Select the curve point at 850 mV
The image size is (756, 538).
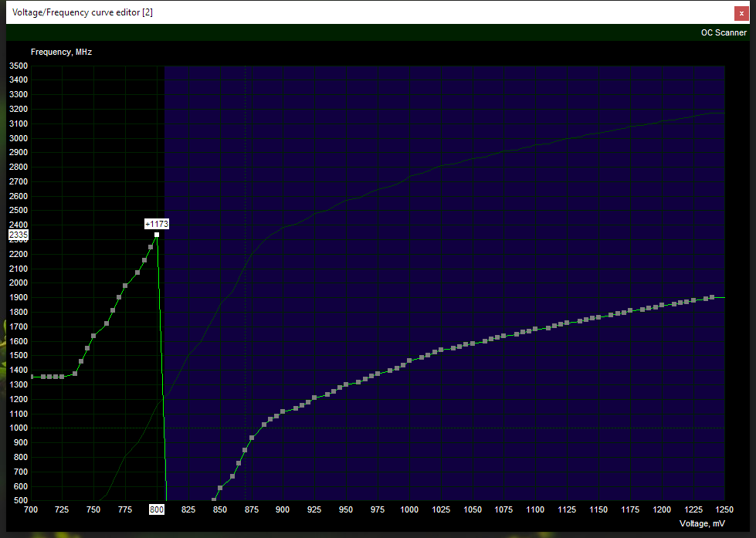(220, 489)
